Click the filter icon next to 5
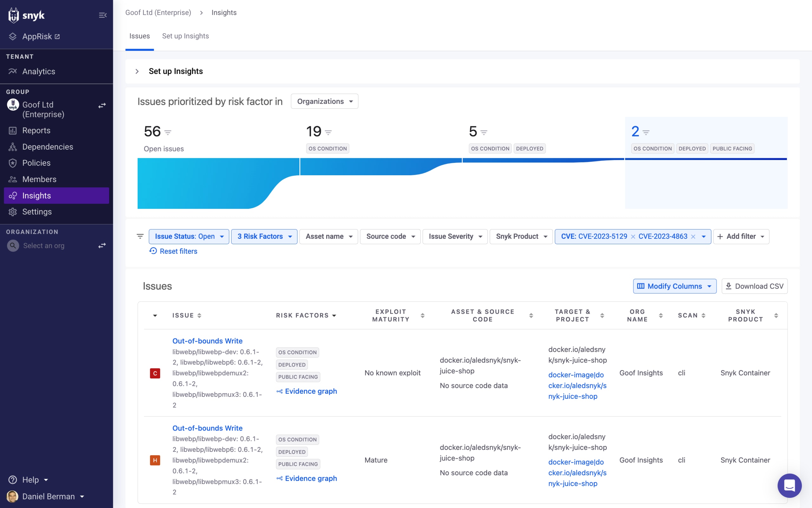The image size is (812, 508). 483,132
